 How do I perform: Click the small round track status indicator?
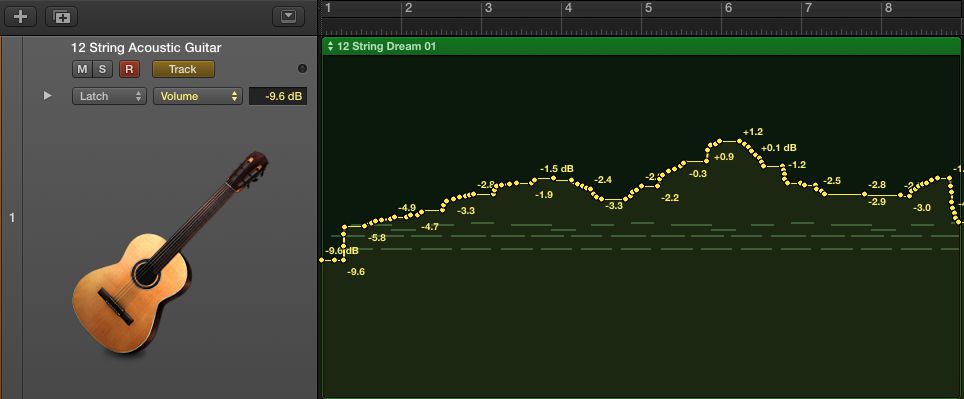[x=302, y=69]
